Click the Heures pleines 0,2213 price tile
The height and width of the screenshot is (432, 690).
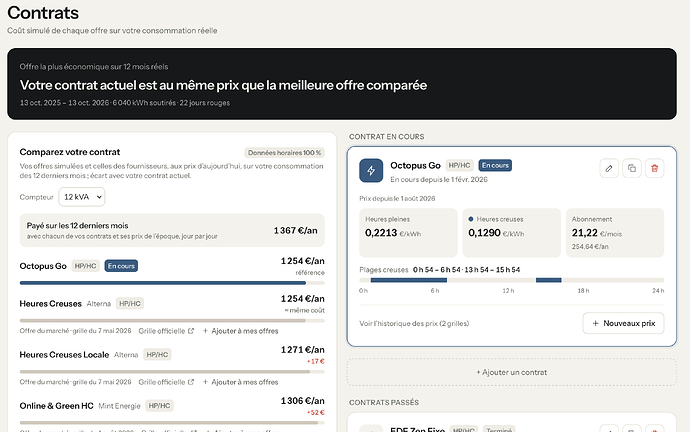pyautogui.click(x=408, y=233)
